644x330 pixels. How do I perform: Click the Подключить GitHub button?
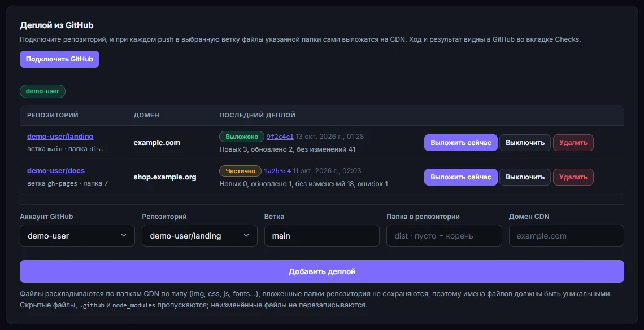pyautogui.click(x=59, y=59)
